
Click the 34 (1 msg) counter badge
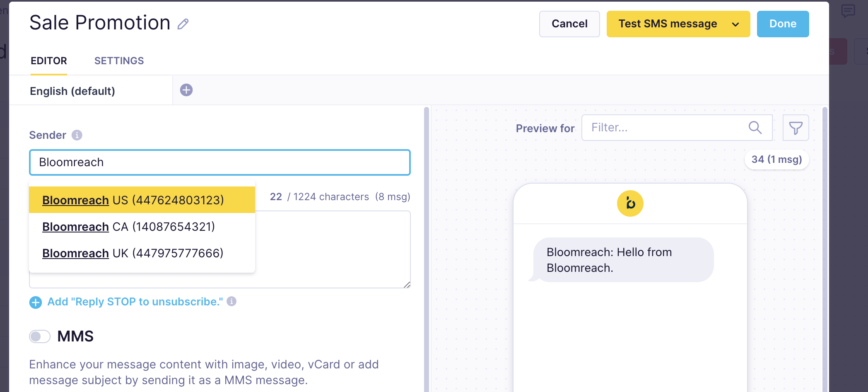(776, 160)
